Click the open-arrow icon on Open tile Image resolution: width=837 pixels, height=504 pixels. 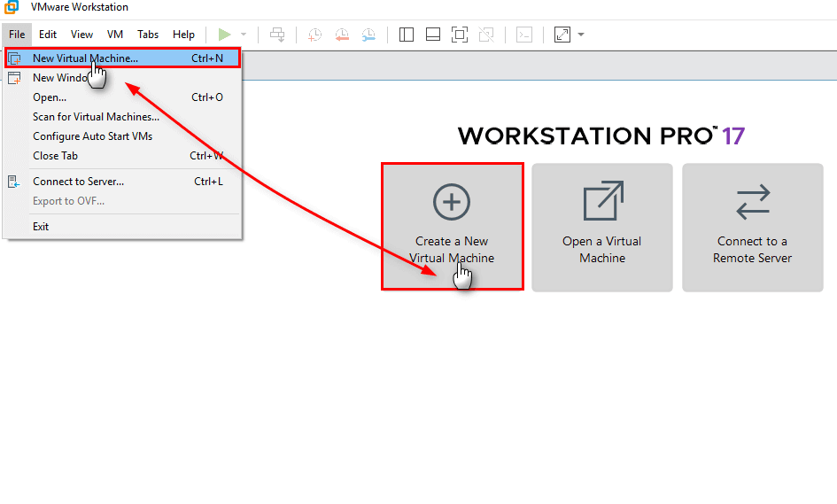pos(603,201)
